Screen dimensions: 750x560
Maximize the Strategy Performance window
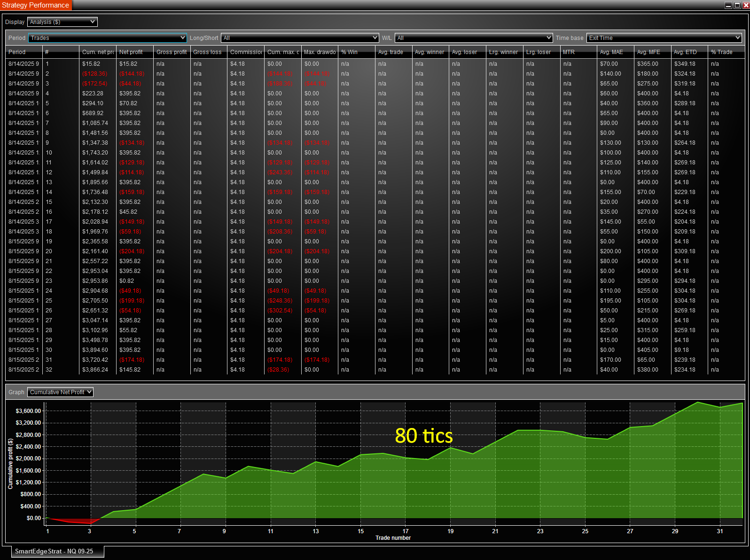coord(737,5)
